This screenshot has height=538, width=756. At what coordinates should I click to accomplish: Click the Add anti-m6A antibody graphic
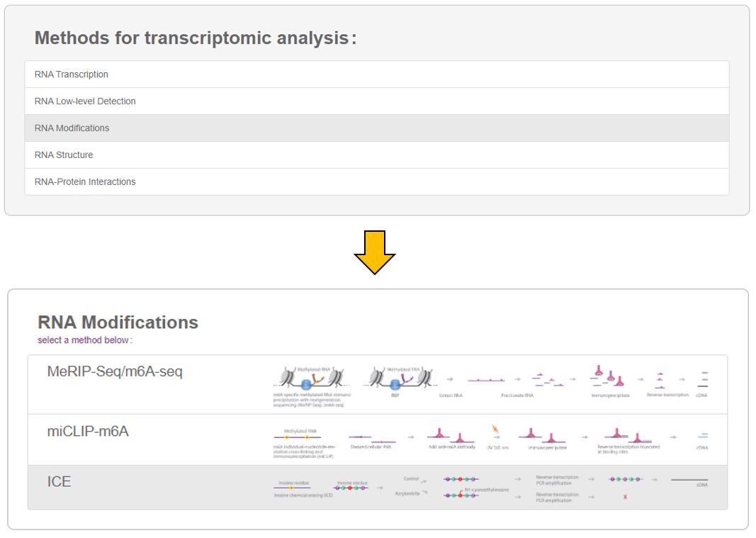(x=450, y=435)
